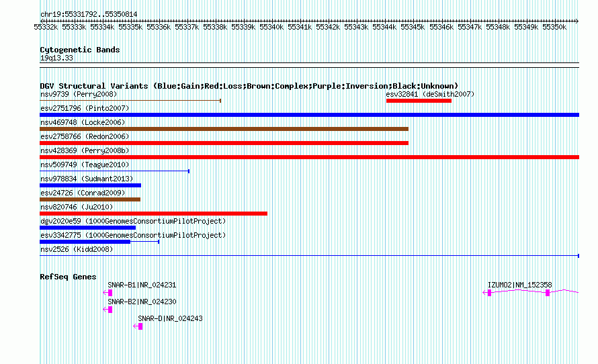The height and width of the screenshot is (364, 598).
Task: Select the thin blue nsv509749 line
Action: (114, 171)
